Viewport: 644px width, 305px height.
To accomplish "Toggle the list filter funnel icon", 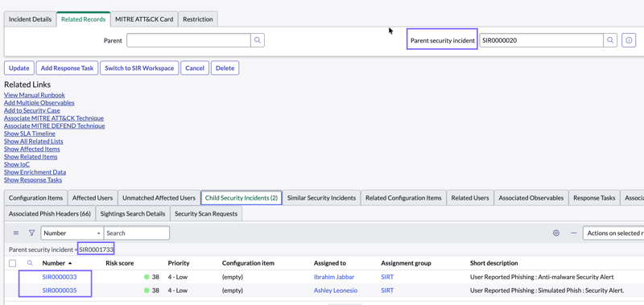I will click(31, 233).
